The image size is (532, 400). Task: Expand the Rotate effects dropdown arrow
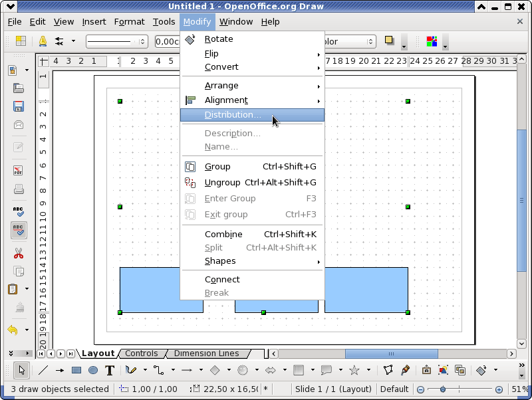495,370
